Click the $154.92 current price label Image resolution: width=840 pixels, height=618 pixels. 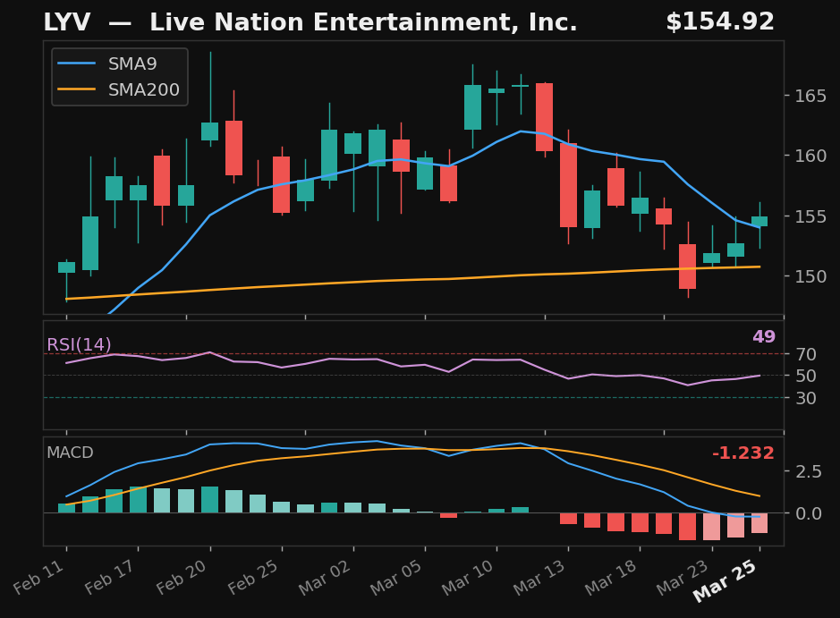click(x=719, y=22)
